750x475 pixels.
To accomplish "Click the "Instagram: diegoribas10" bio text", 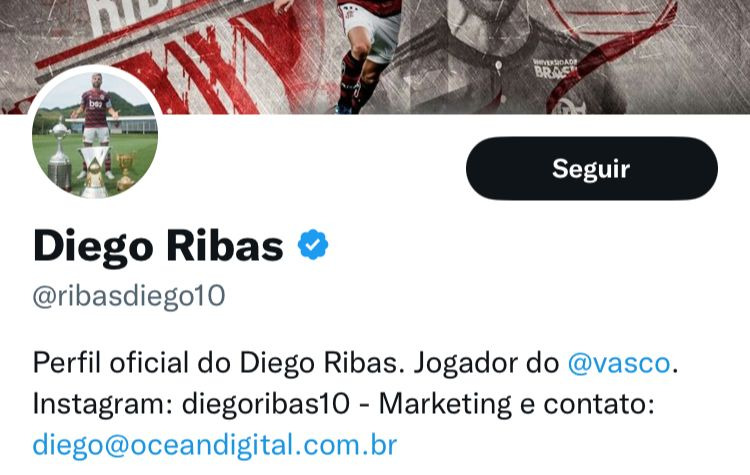I will click(191, 404).
